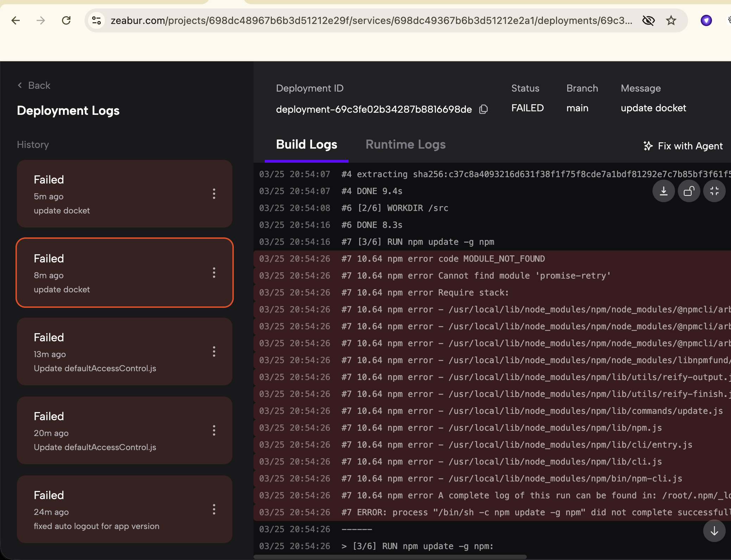Copy the deployment ID to clipboard
Screen dimensions: 731x560
(483, 109)
